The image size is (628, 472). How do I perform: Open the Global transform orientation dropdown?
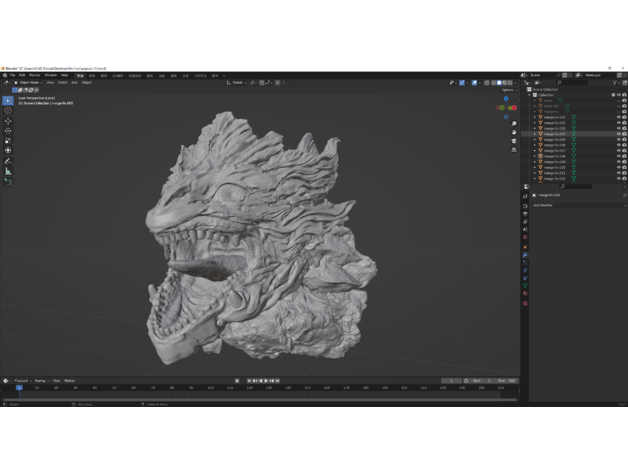238,82
